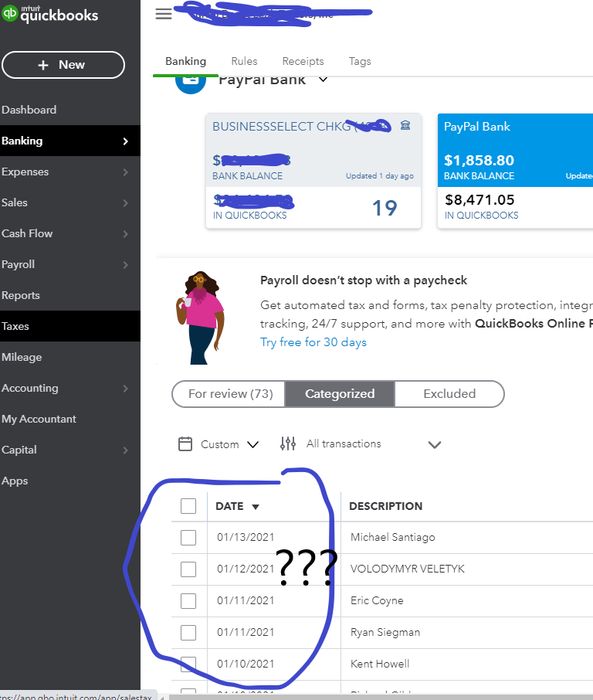This screenshot has width=593, height=700.
Task: Click the QuickBooks logo
Action: click(49, 14)
